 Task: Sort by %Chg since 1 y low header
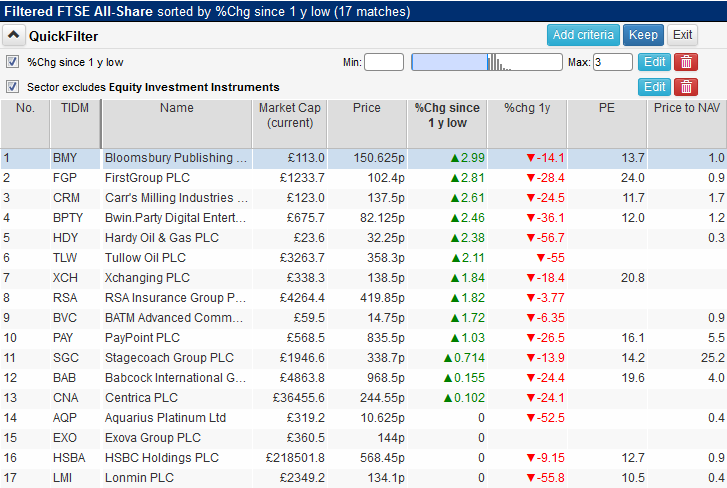(x=447, y=124)
